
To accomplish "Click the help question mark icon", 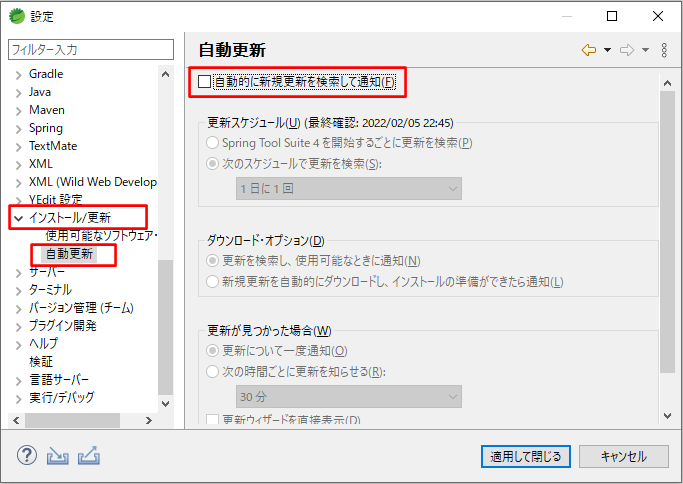I will [x=27, y=456].
